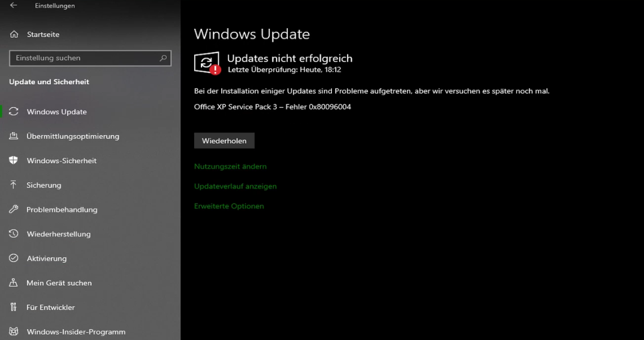
Task: Click the Übermittlungsoptimierung icon
Action: point(14,136)
